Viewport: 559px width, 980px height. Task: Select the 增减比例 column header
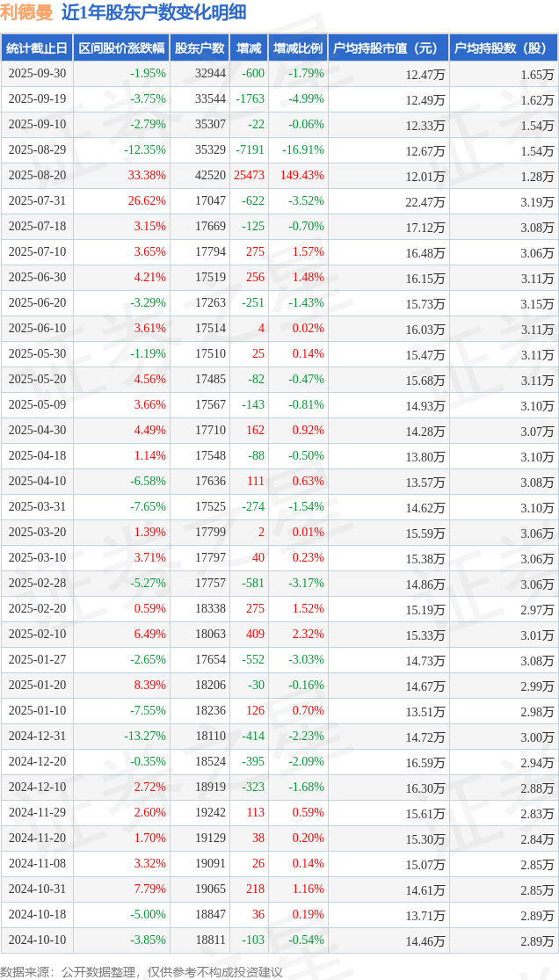click(x=298, y=48)
